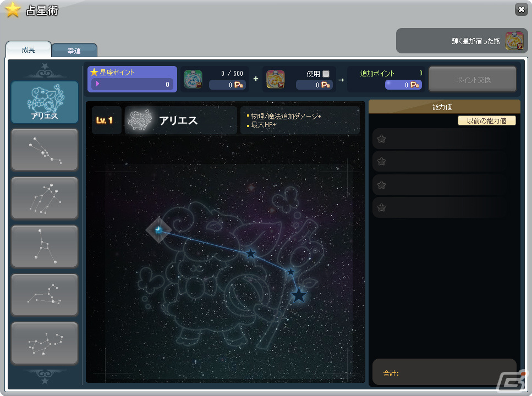
Task: Expand the purple arrow in 星座ポイント bar
Action: [97, 84]
